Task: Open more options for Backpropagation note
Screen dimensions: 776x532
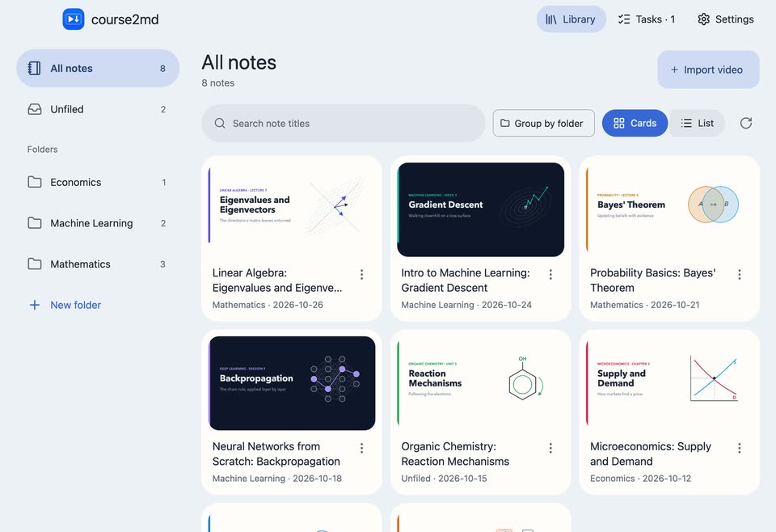Action: [x=362, y=448]
